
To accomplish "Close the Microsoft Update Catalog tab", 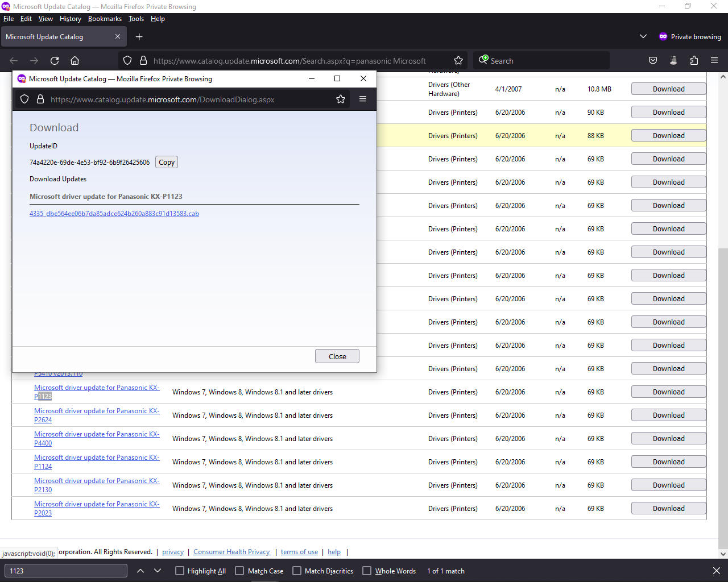I will point(118,36).
